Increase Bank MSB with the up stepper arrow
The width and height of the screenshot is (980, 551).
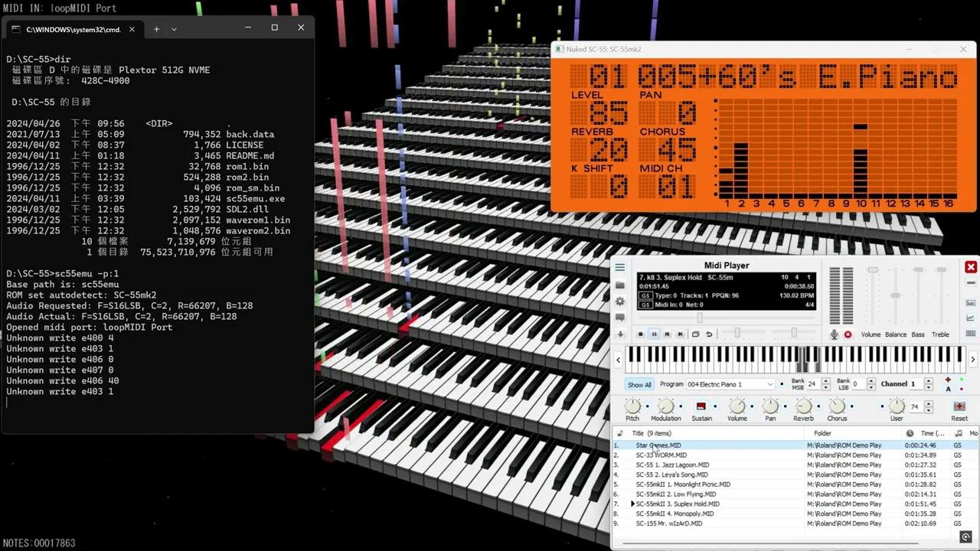[x=826, y=380]
